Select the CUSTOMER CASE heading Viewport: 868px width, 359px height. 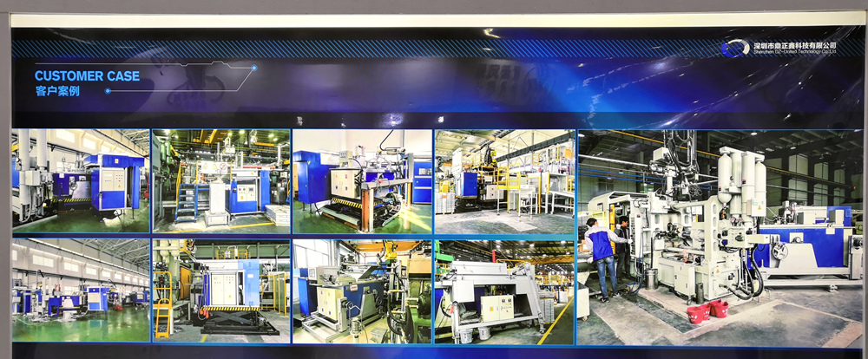point(87,76)
